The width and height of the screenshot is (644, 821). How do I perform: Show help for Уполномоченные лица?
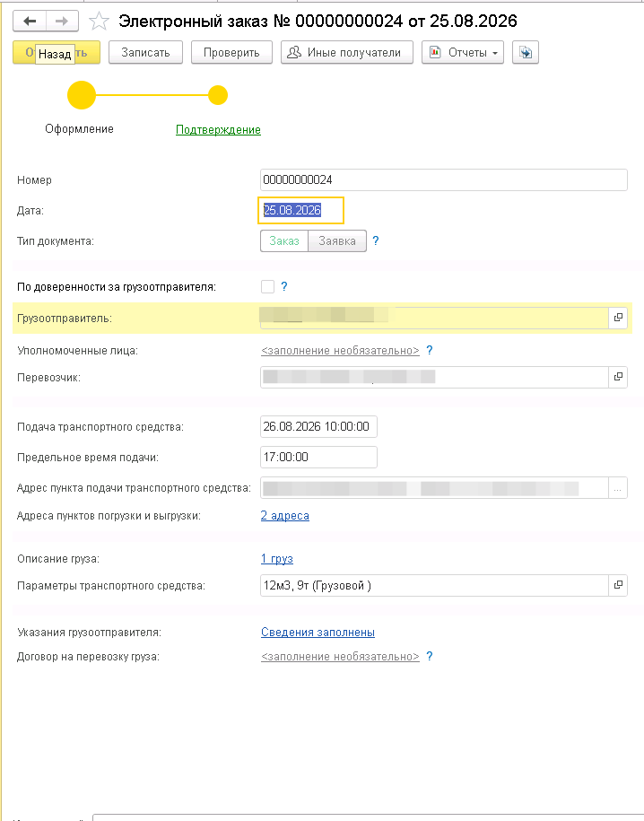coord(430,350)
